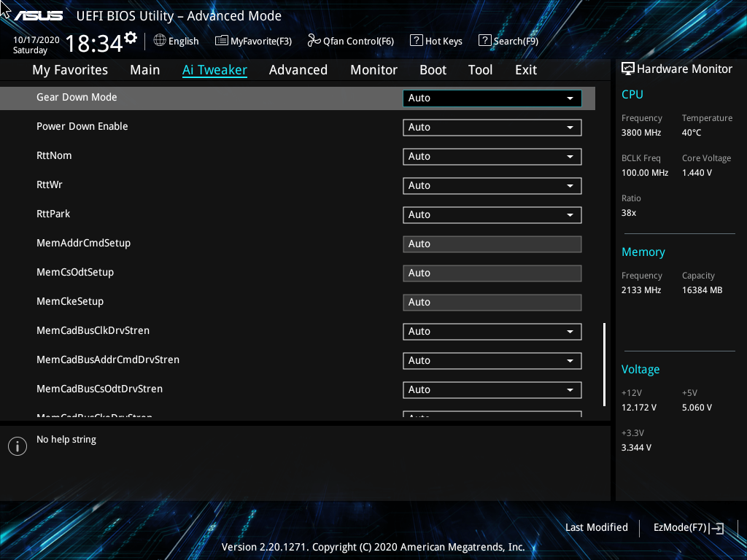Open the MemCadBusCsOdtDrvStren dropdown
Viewport: 747px width, 560px height.
(x=492, y=389)
